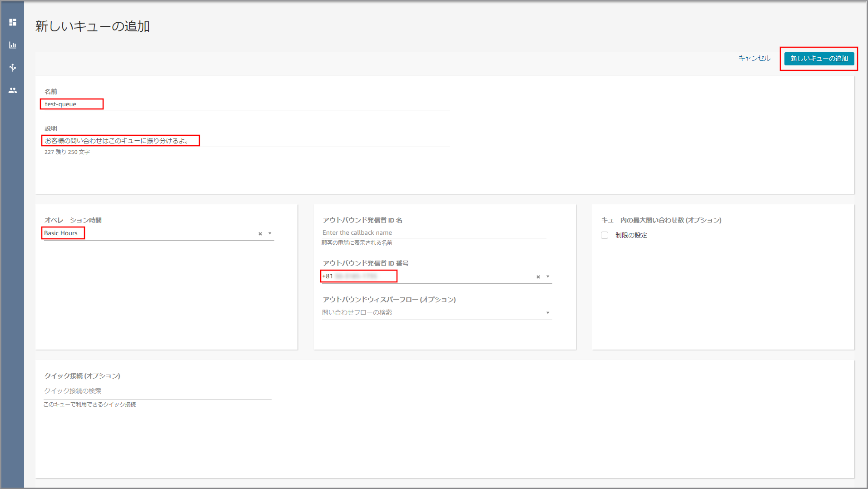
Task: Clear the +81 outbound caller ID number
Action: (x=538, y=277)
